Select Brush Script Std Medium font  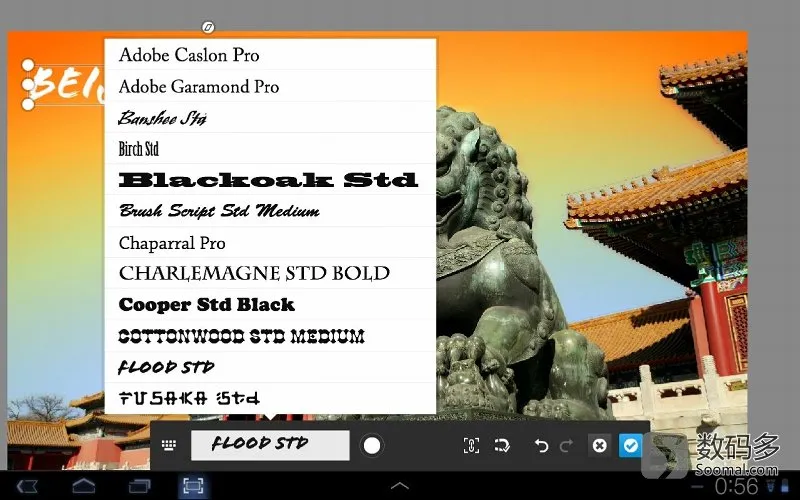270,211
